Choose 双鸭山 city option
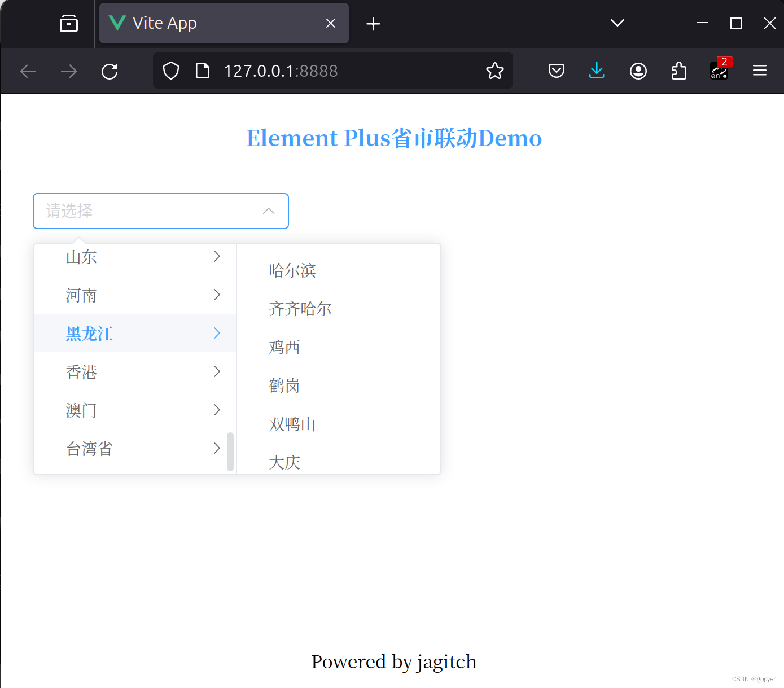Screen dimensions: 784x688 [339, 424]
